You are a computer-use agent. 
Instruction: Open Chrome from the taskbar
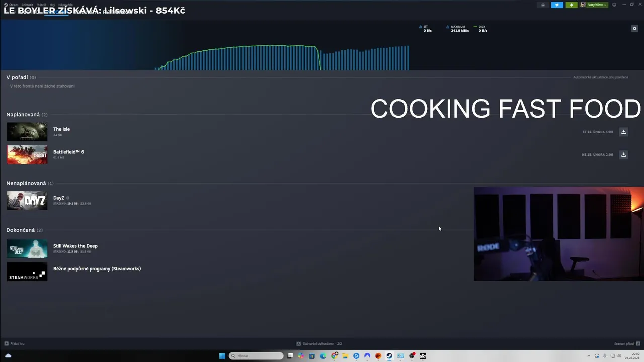coord(334,356)
